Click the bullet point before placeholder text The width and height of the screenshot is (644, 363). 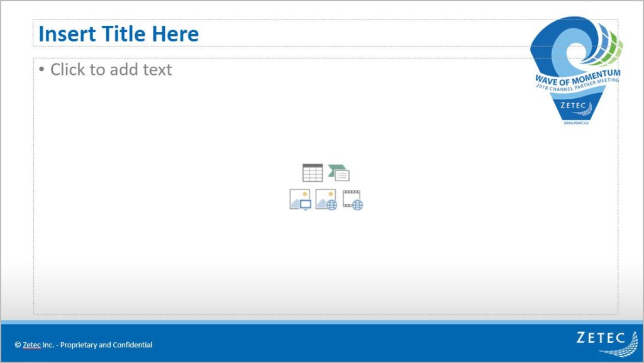pyautogui.click(x=42, y=70)
